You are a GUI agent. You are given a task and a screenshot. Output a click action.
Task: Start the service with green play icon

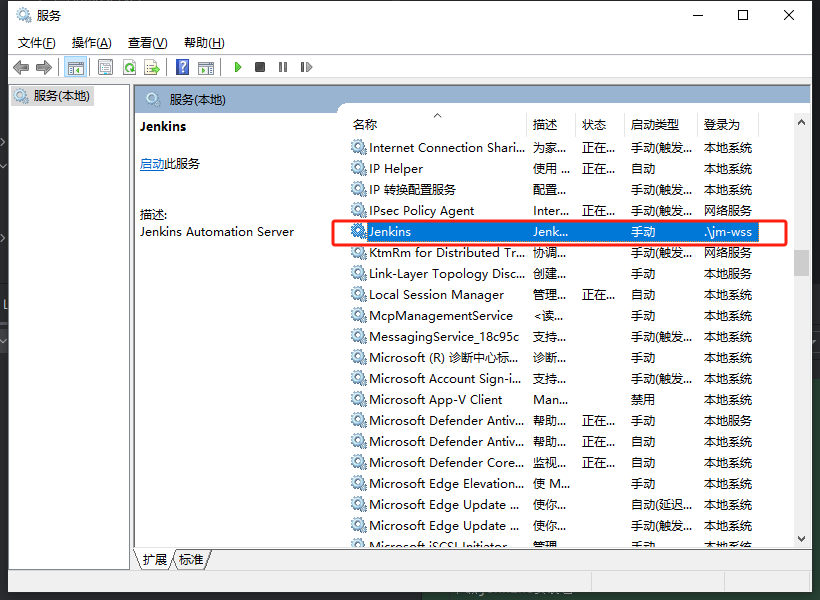[238, 67]
